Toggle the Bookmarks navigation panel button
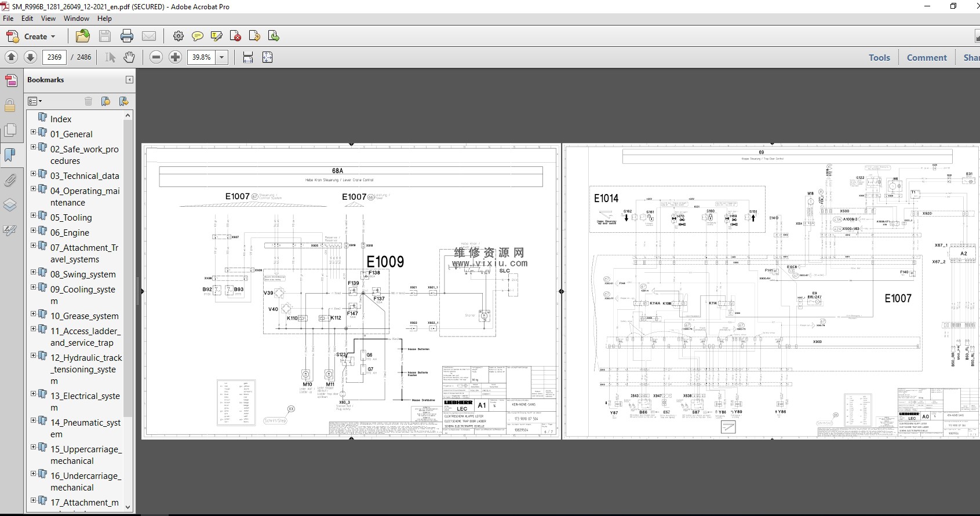 pyautogui.click(x=10, y=155)
